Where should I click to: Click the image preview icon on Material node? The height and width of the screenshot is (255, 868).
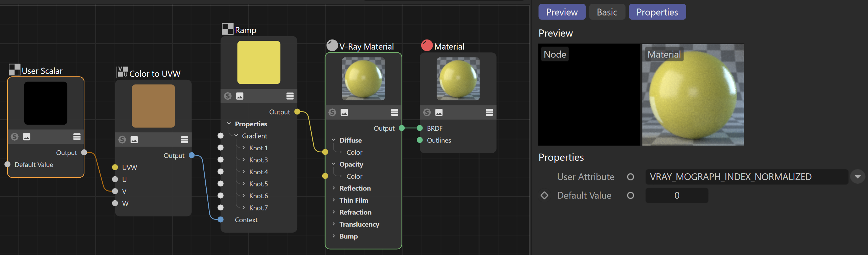[x=439, y=112]
